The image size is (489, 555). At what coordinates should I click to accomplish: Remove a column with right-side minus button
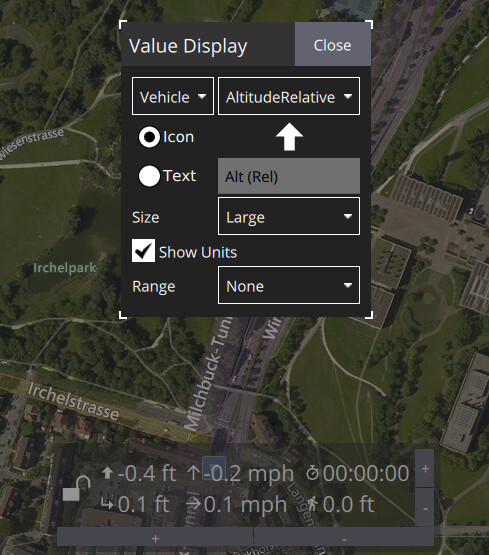click(425, 507)
